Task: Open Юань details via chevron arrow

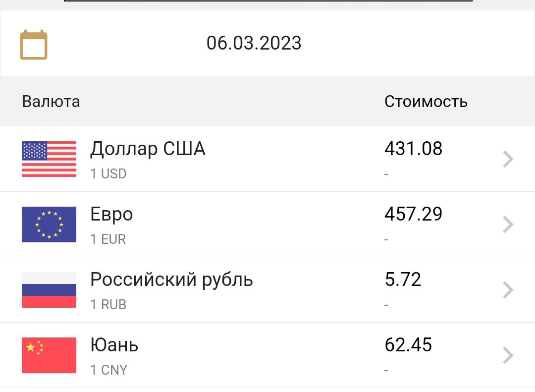Action: tap(508, 355)
